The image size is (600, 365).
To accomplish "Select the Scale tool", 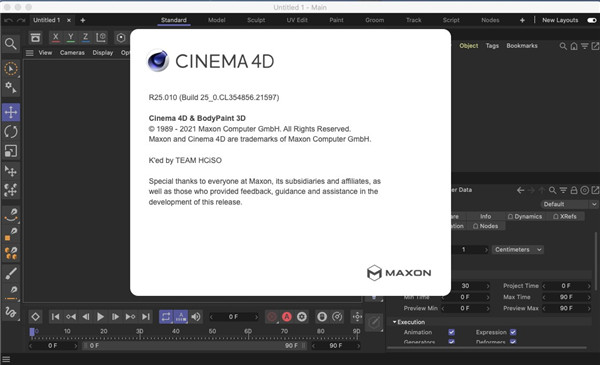I will click(11, 151).
